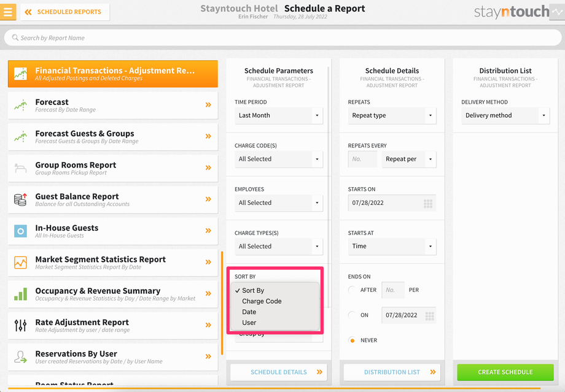Image resolution: width=565 pixels, height=392 pixels.
Task: Open the Charge Types(s) dropdown
Action: pyautogui.click(x=279, y=247)
